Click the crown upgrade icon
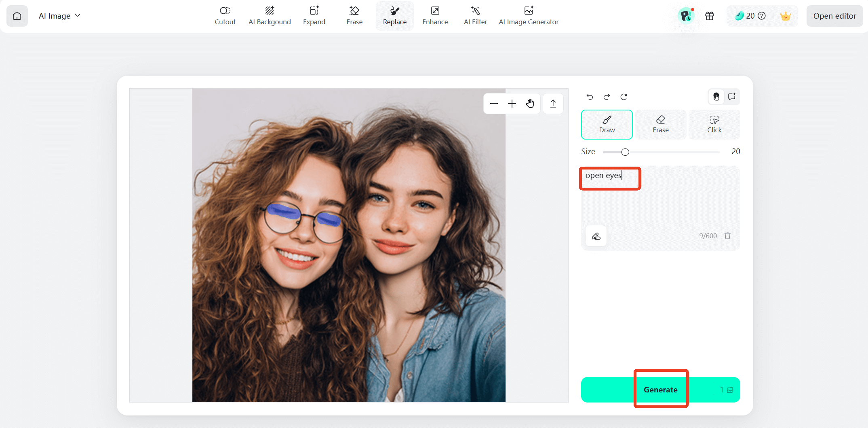 (785, 16)
